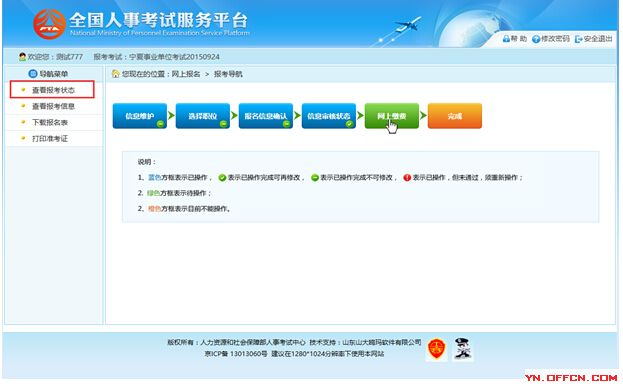Screen dimensions: 623x387
Task: Click the 修改密码 change password icon
Action: click(x=536, y=39)
